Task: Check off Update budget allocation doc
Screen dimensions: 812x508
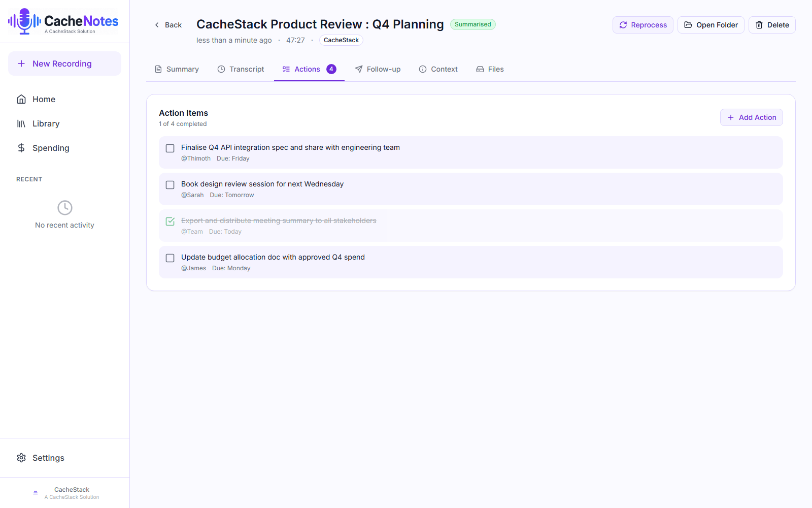Action: (x=170, y=258)
